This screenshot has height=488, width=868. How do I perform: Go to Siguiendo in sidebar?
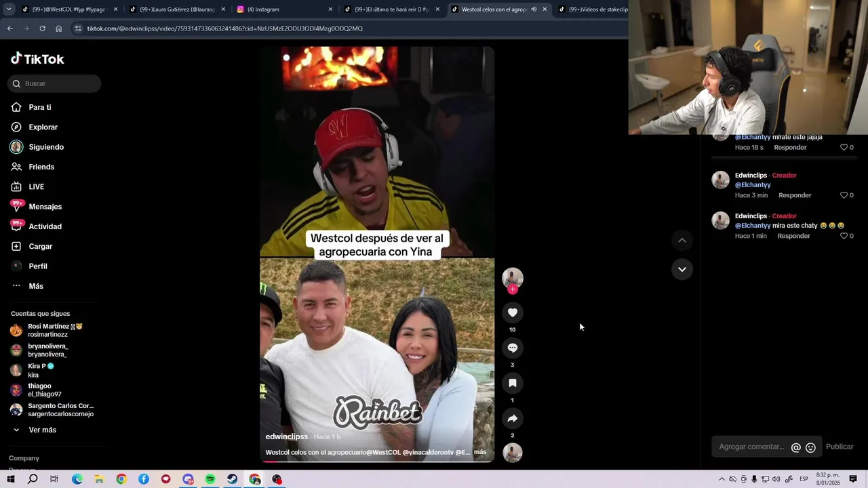46,147
